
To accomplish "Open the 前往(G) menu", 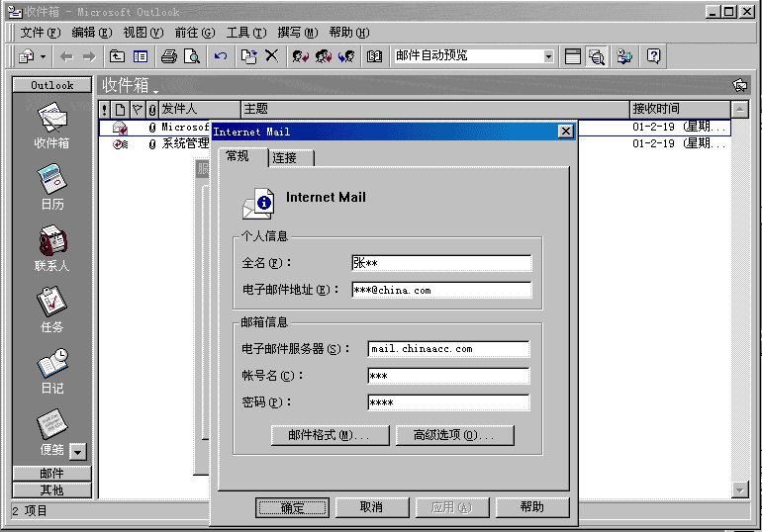I will [194, 33].
